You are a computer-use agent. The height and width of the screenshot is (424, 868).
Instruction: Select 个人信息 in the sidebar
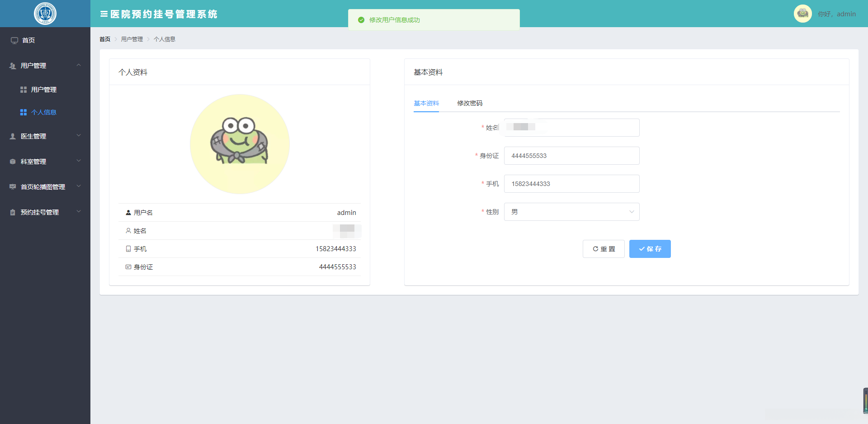coord(45,112)
